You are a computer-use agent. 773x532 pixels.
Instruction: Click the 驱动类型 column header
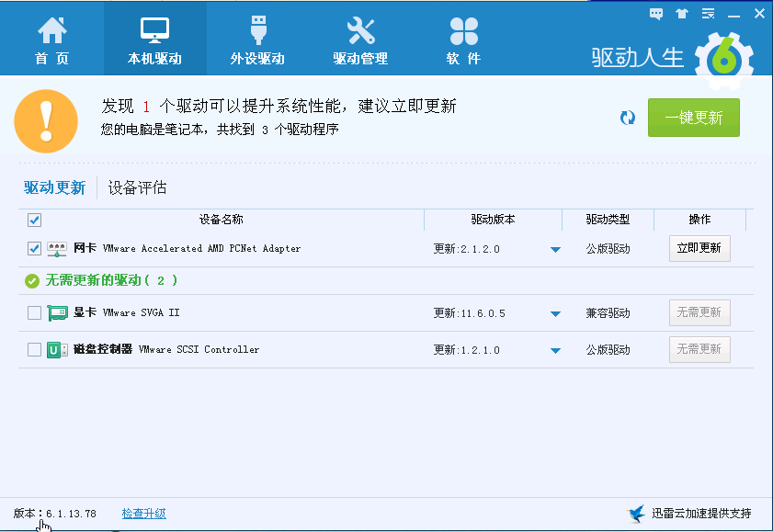[x=608, y=220]
